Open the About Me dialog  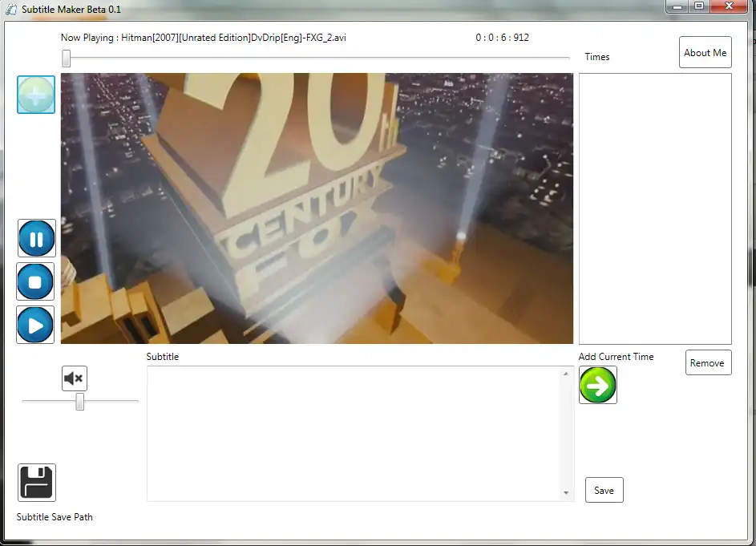[x=705, y=52]
